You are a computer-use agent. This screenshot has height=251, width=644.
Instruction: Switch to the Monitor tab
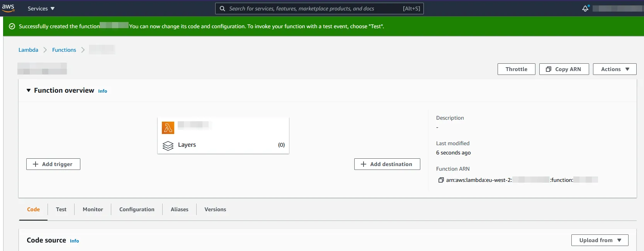93,209
